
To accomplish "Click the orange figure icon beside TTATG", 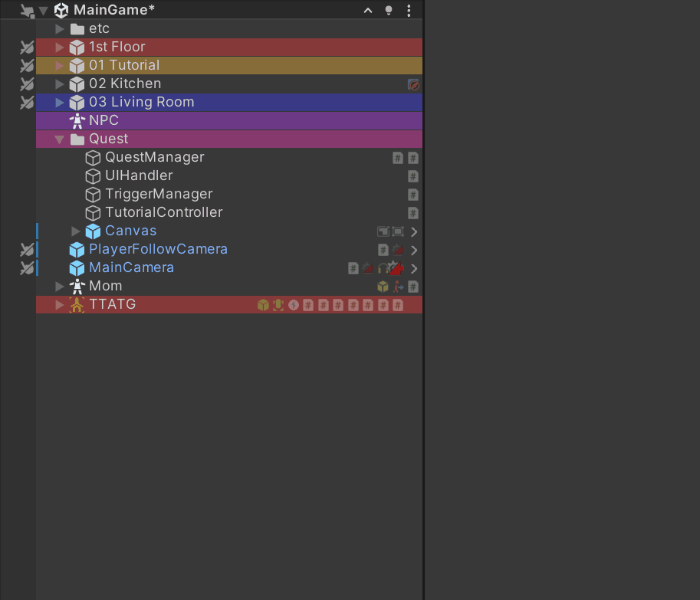I will (x=77, y=305).
